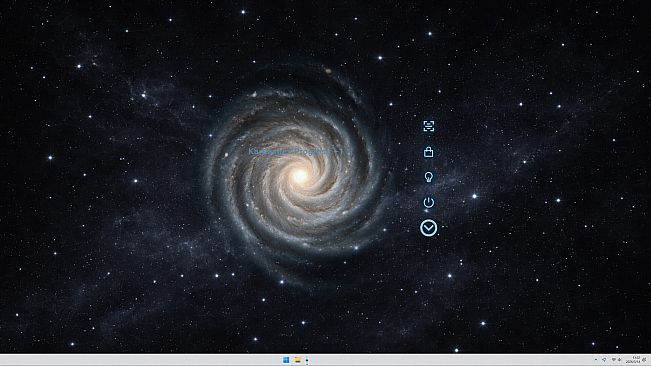Click the power icon in the widget
Image resolution: width=651 pixels, height=366 pixels.
pyautogui.click(x=428, y=202)
